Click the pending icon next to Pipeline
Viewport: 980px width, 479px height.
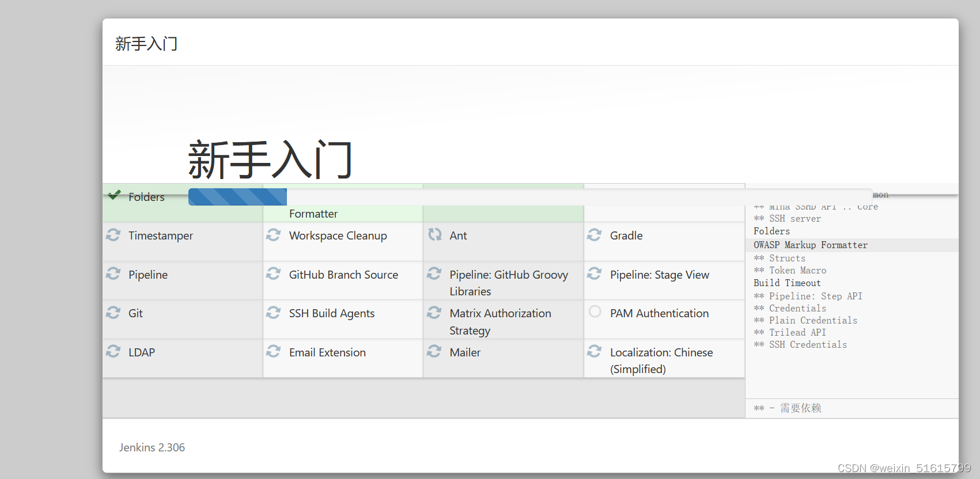[113, 274]
